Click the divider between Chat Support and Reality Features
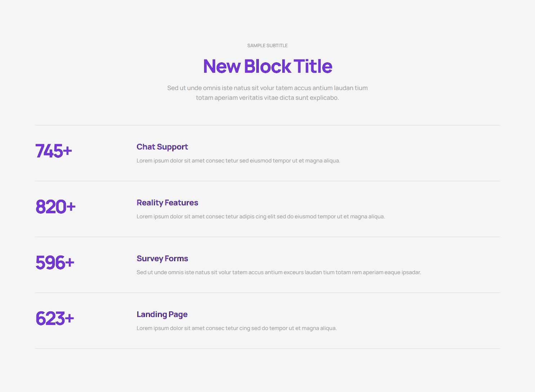The height and width of the screenshot is (392, 535). pos(267,181)
